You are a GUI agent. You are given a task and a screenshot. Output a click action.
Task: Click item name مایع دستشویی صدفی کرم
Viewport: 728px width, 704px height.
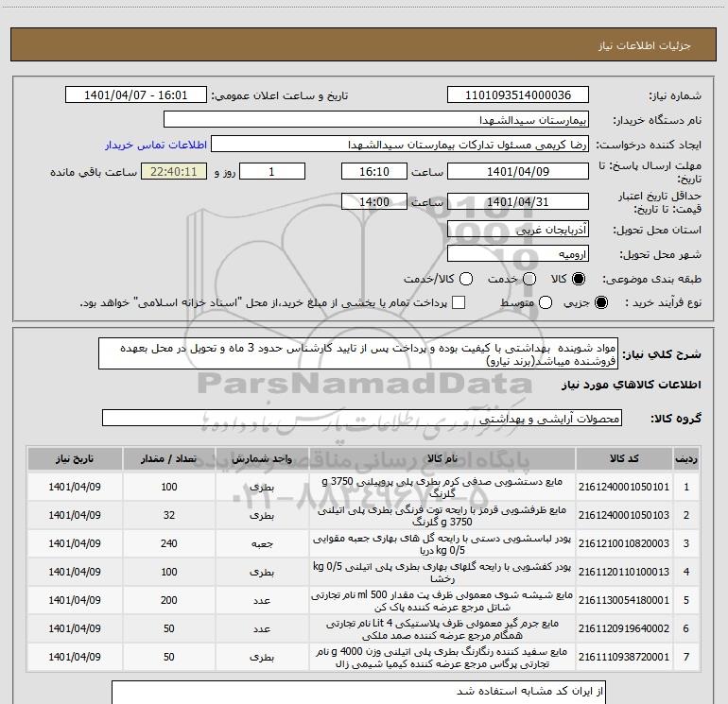pos(442,487)
